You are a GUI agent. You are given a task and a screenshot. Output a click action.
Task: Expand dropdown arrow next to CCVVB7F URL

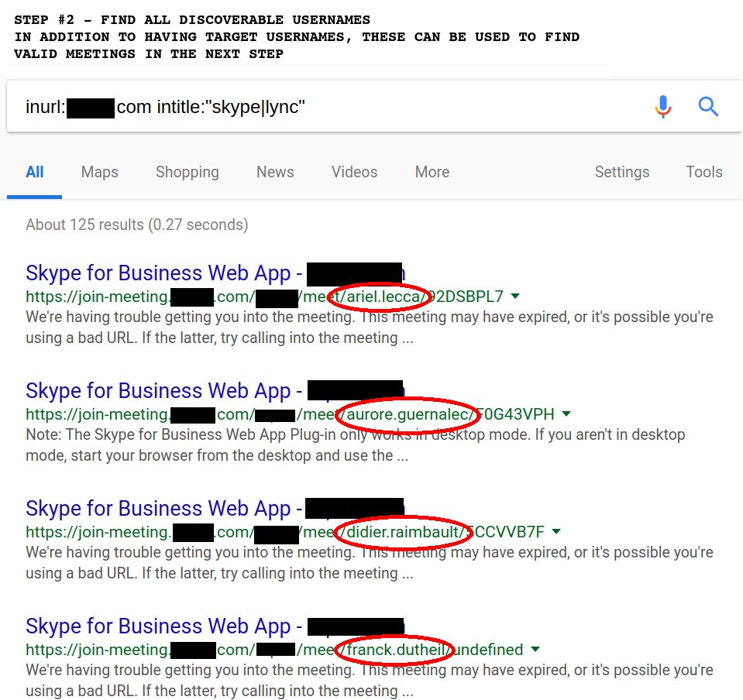pos(556,532)
